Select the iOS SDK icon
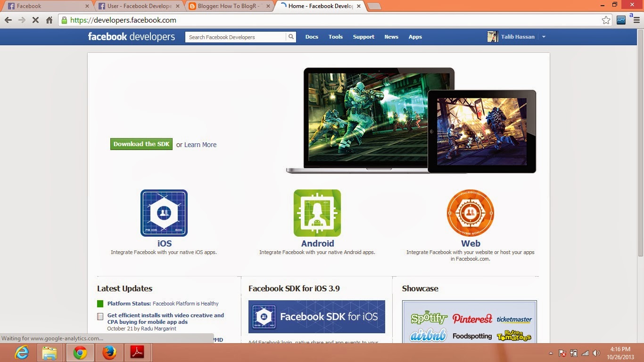644x362 pixels. coord(164,213)
